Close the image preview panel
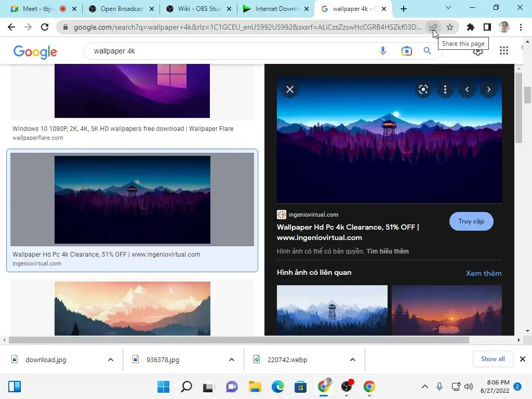532x399 pixels. pos(290,89)
